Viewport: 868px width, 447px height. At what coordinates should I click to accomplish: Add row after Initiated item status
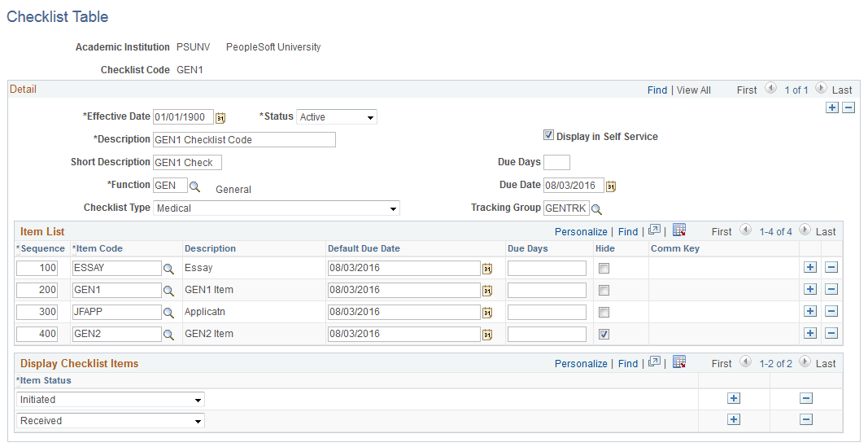coord(734,398)
